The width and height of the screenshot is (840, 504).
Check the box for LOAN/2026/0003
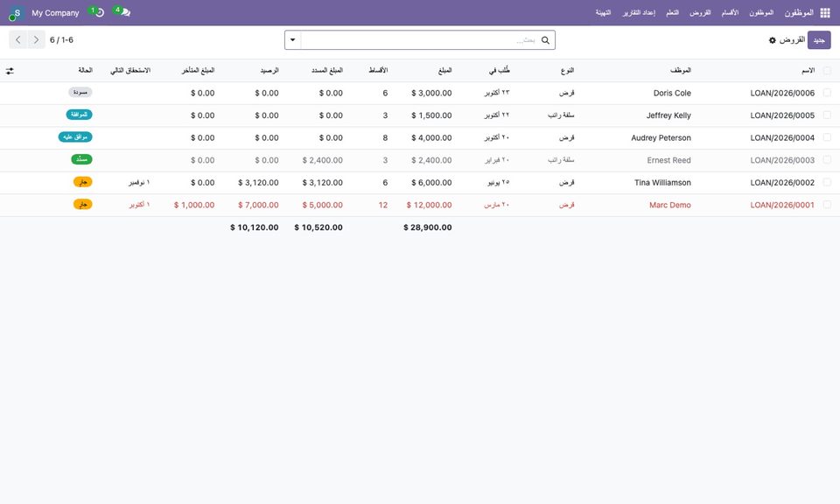pos(827,160)
